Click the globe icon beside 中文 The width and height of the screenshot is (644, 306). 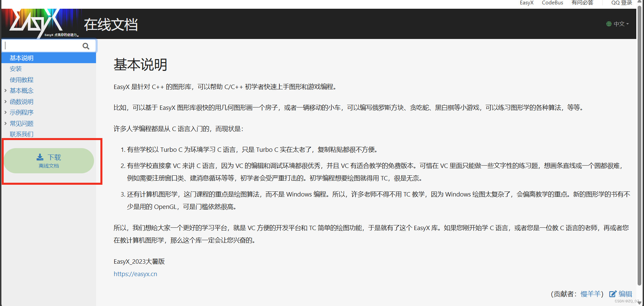point(609,24)
